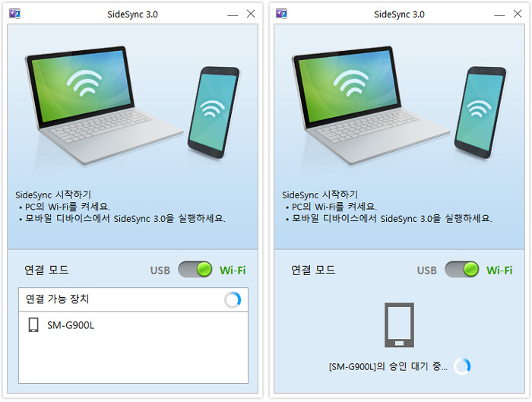532x402 pixels.
Task: Toggle USB/Wi-Fi switch in the right window
Action: point(462,270)
